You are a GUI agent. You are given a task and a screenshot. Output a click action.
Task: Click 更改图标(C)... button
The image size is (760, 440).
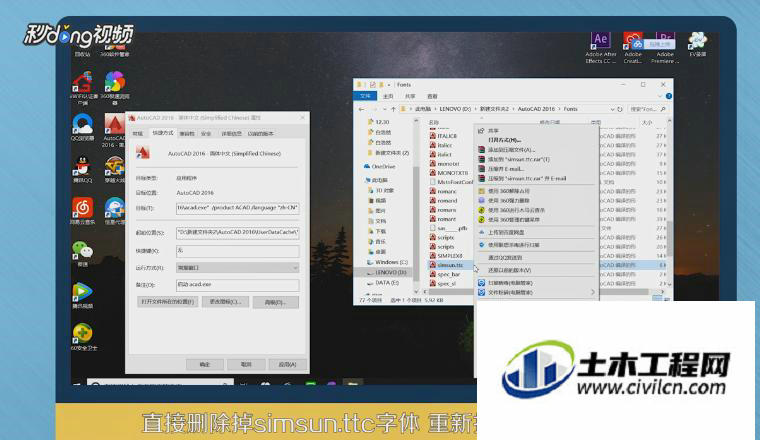225,302
